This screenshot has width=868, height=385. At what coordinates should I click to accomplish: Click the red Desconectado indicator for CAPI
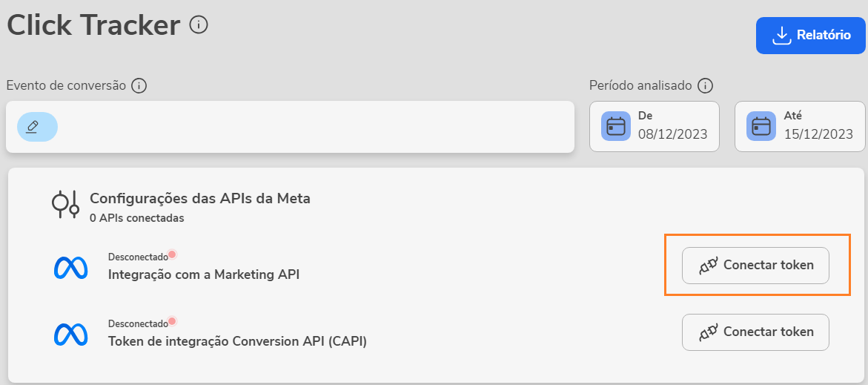[x=172, y=321]
